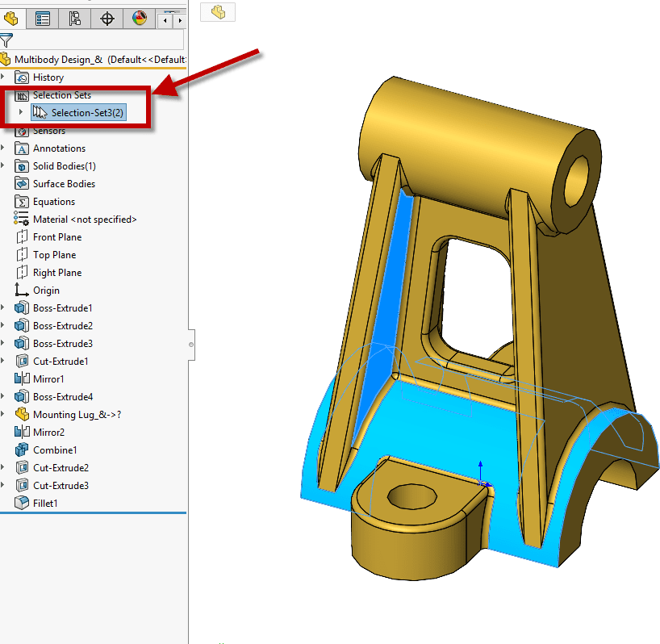Click the Boss-Extrude3 feature icon
660x644 pixels.
(x=22, y=344)
